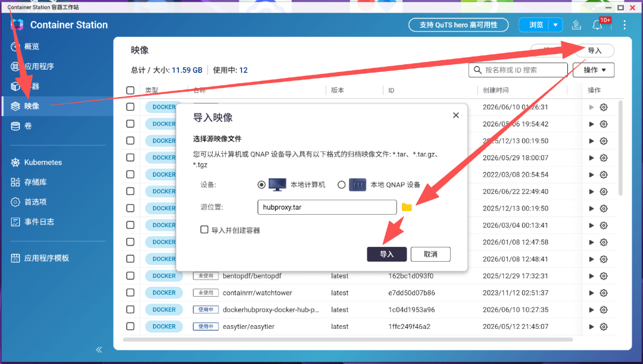The height and width of the screenshot is (364, 643).
Task: Check the containrrr/watchtower row checkbox
Action: click(130, 293)
